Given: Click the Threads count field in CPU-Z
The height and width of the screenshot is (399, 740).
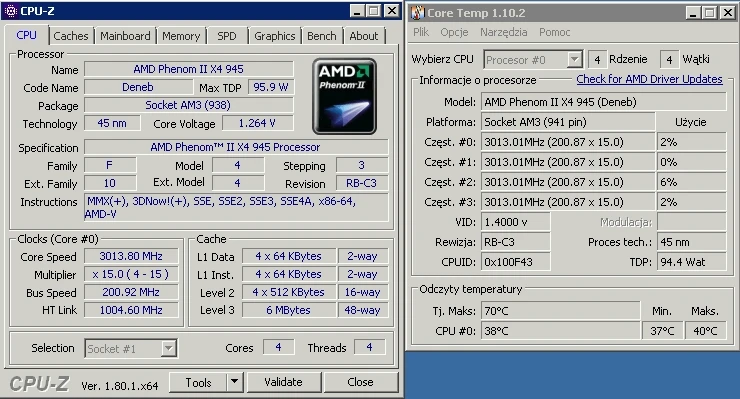Looking at the screenshot, I should point(370,348).
